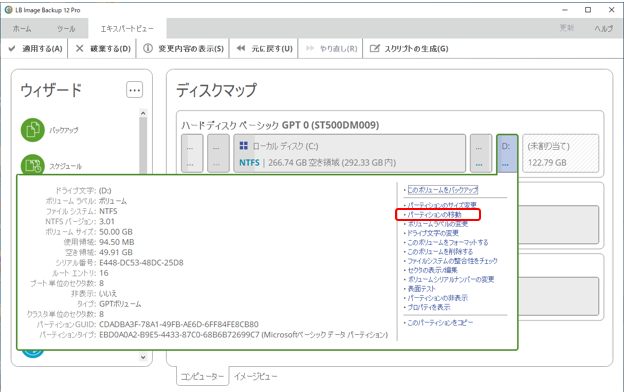Click このボリュームをバックアップ link
This screenshot has height=392, width=624.
443,190
